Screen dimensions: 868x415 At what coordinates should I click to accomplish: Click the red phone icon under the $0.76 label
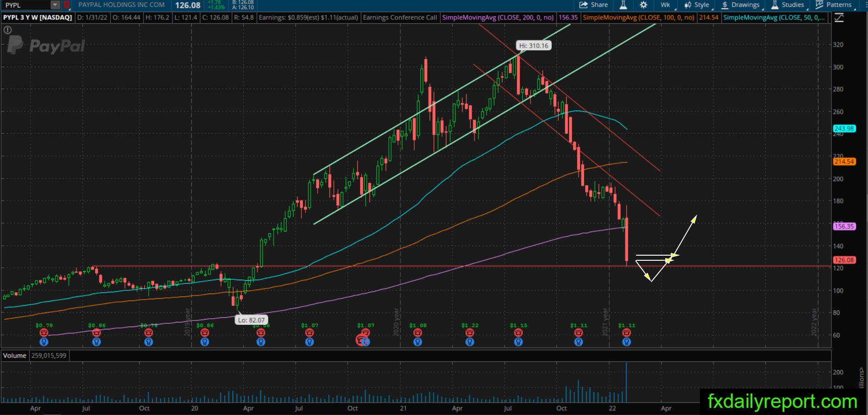[148, 333]
